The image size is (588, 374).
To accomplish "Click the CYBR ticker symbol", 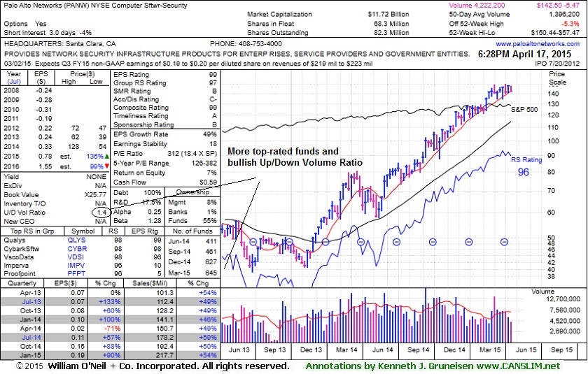I will pyautogui.click(x=77, y=249).
